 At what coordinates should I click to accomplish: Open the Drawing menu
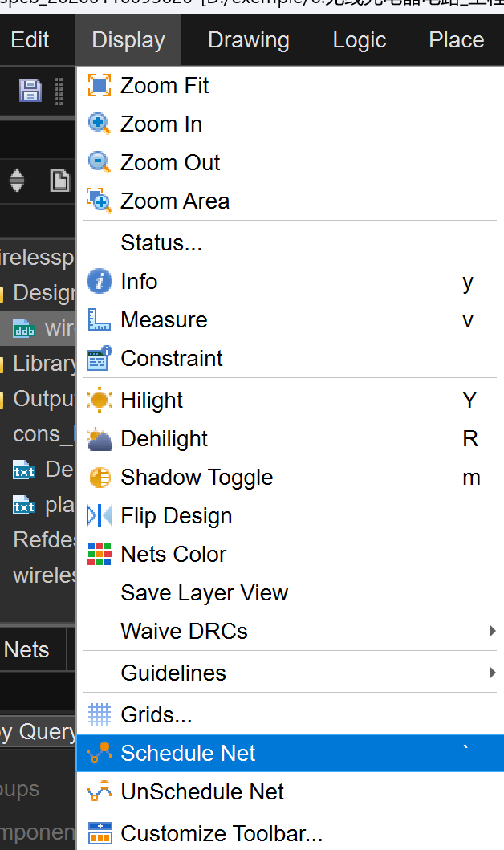[248, 40]
